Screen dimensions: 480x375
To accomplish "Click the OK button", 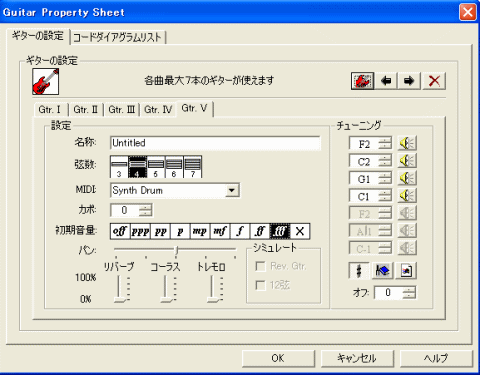I will point(278,358).
